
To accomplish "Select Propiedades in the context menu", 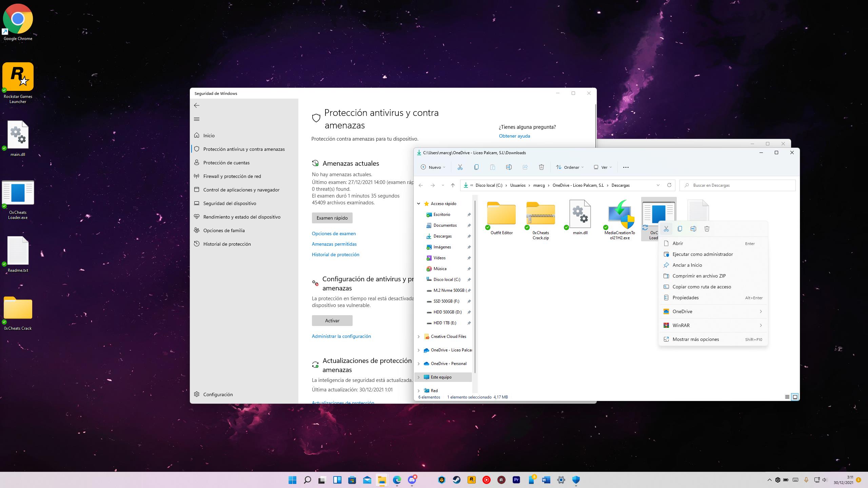I will point(686,298).
